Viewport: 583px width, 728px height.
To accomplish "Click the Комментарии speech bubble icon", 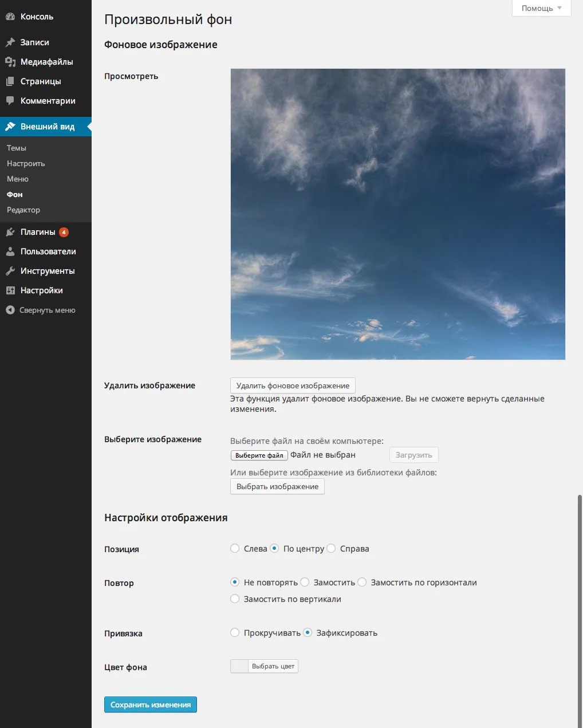I will click(10, 101).
